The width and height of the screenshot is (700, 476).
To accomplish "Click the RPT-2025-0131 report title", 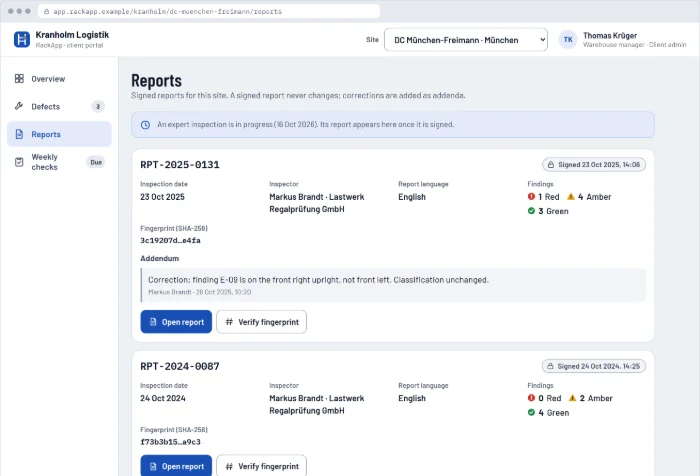I will coord(180,165).
